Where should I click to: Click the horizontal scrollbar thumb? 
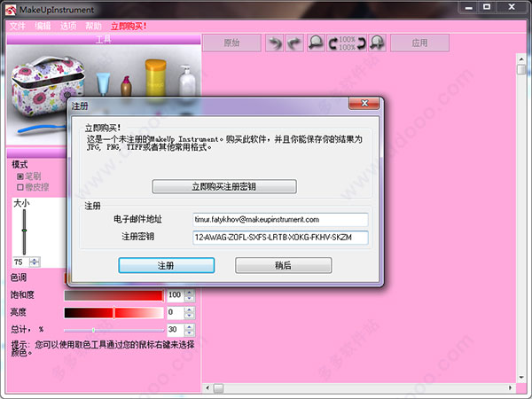pyautogui.click(x=218, y=387)
